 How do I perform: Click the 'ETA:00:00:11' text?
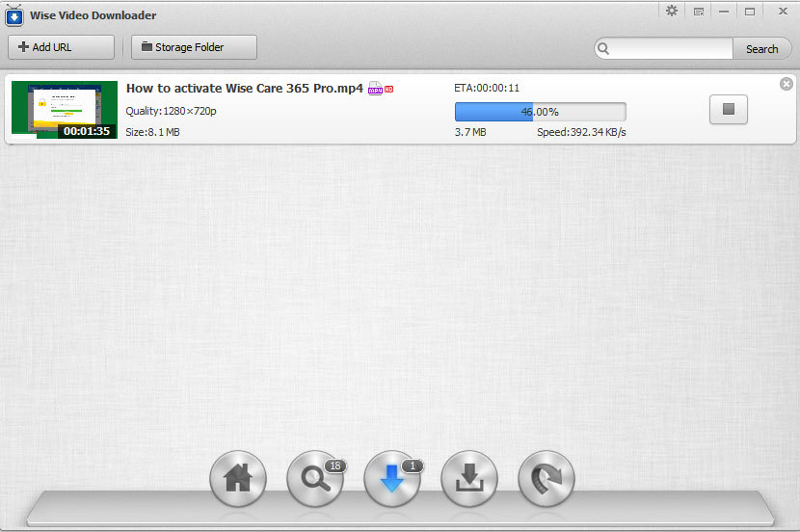click(487, 88)
